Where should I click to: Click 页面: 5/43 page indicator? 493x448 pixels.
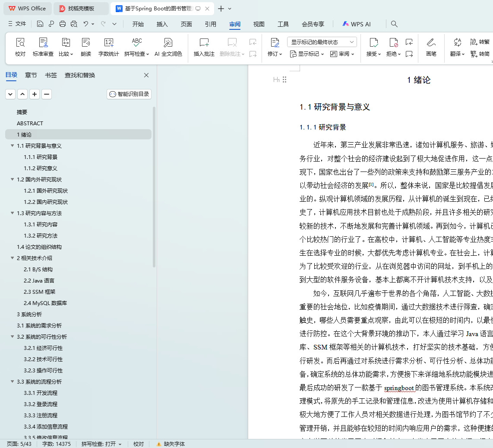click(x=19, y=444)
